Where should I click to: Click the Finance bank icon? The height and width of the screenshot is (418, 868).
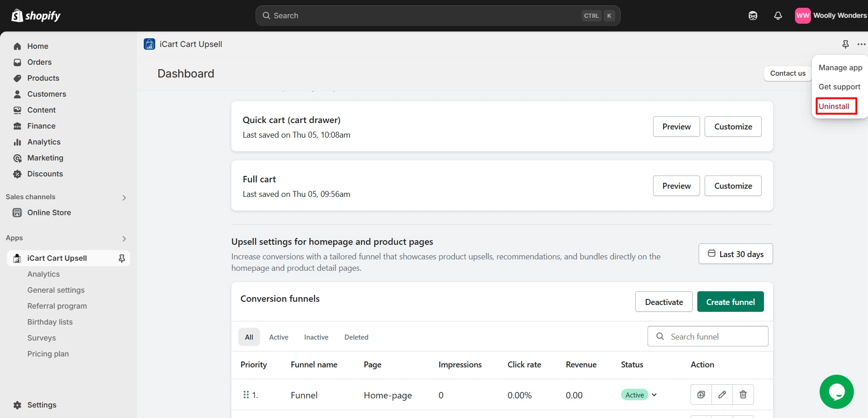tap(17, 126)
